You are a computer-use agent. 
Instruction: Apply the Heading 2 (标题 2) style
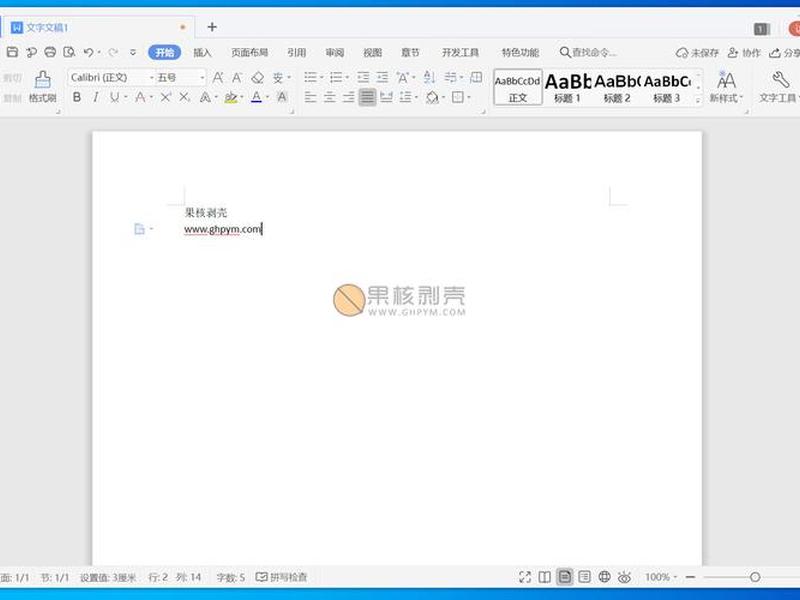617,87
